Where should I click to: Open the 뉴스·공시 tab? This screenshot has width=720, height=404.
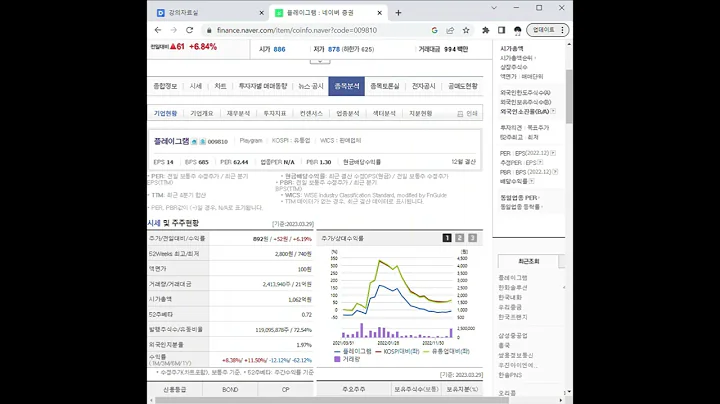coord(311,86)
